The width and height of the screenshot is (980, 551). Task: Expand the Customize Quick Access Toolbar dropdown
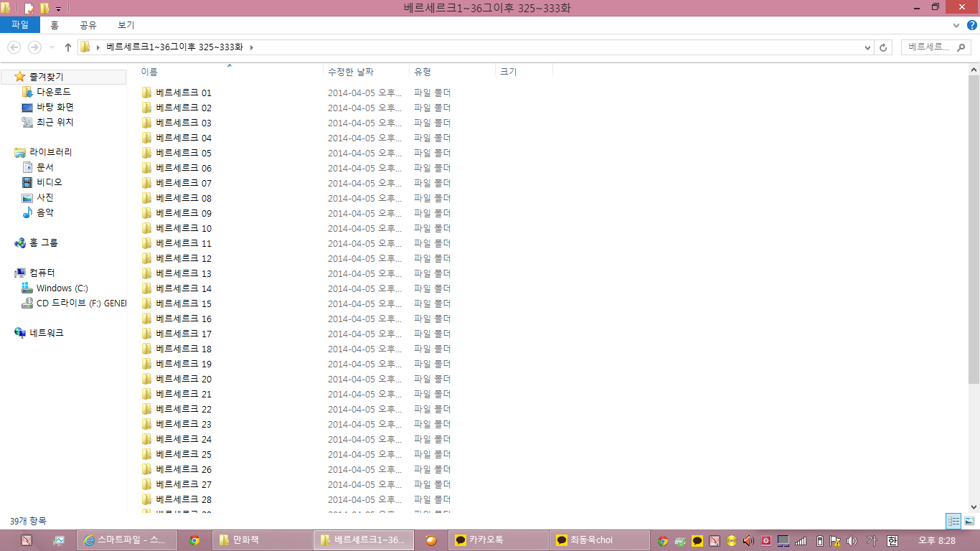(x=58, y=9)
